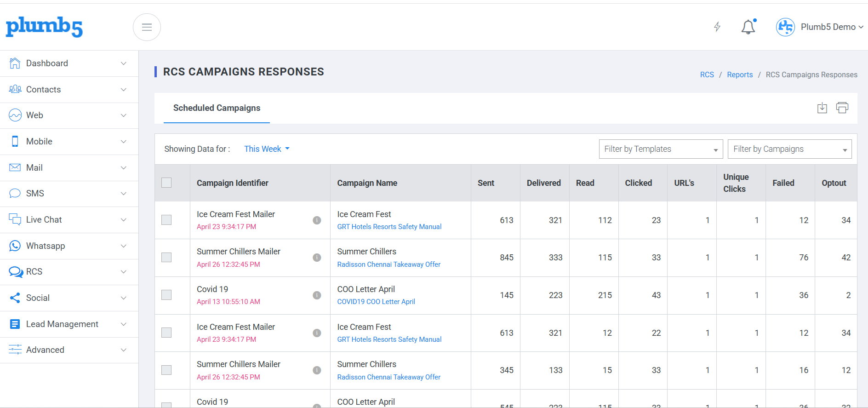Click the Delivered column header
Viewport: 868px width, 408px height.
[x=544, y=183]
